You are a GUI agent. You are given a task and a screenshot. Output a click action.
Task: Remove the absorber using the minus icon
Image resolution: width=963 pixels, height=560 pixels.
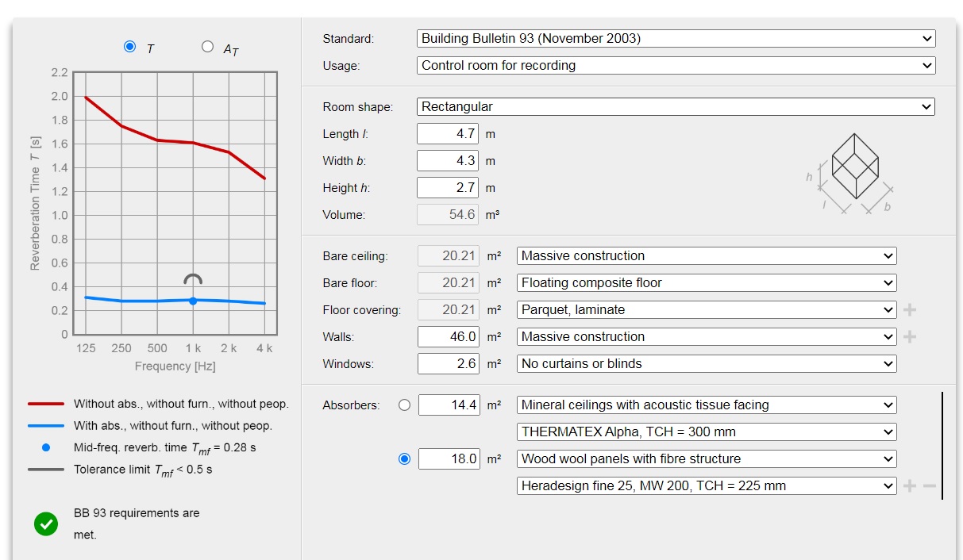click(929, 485)
